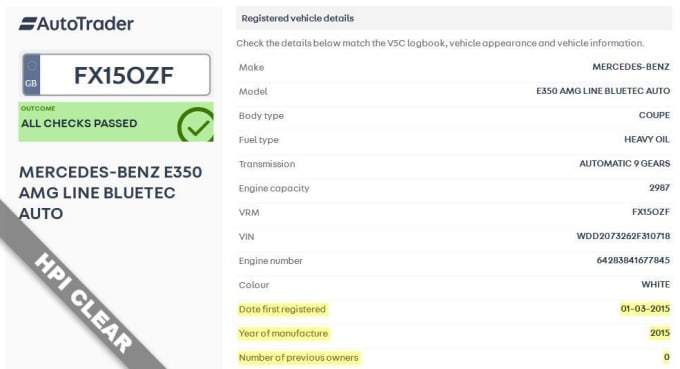Click the Colour WHITE value

(x=655, y=284)
